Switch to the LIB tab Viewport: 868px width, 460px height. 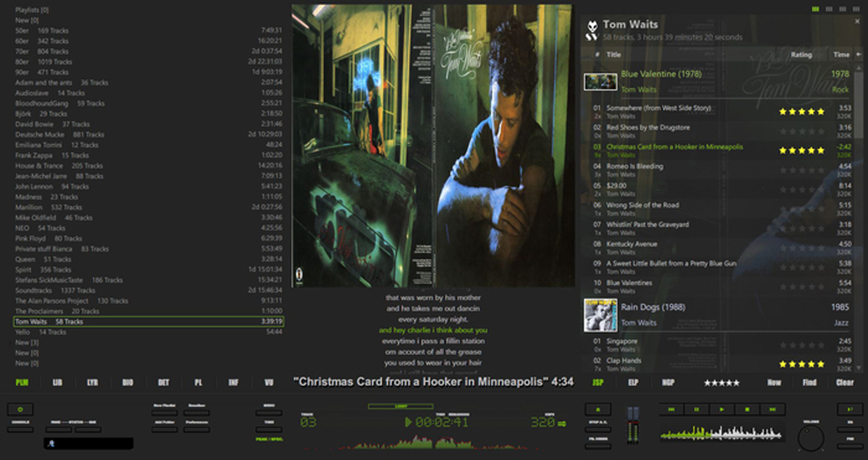point(57,383)
